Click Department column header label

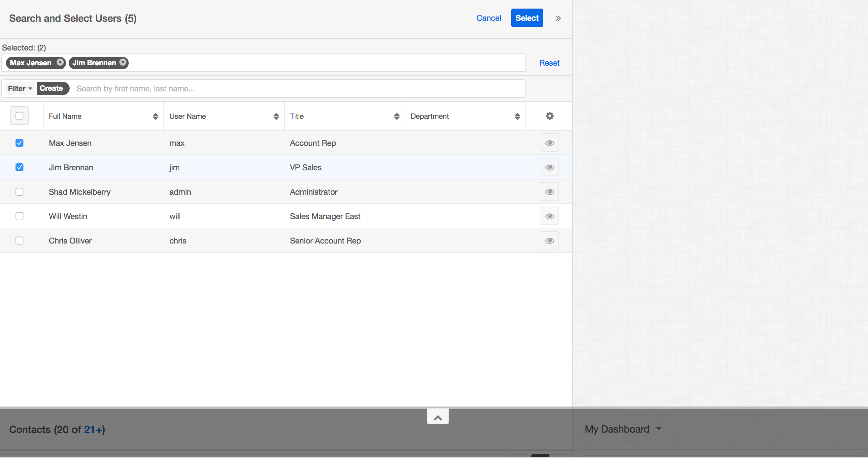[x=430, y=116]
